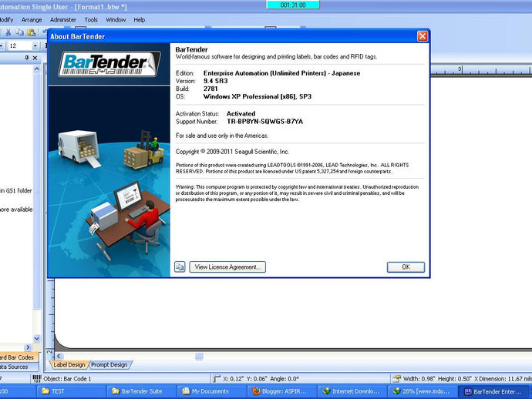532x399 pixels.
Task: Switch to the Prompt Design tab
Action: [x=109, y=365]
